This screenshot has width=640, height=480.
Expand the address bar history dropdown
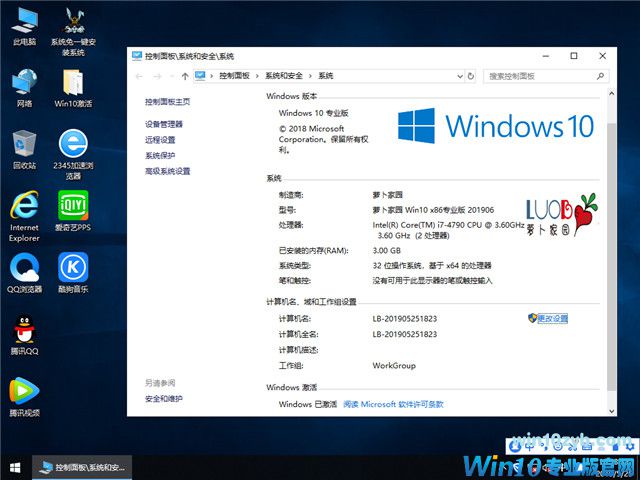[460, 76]
